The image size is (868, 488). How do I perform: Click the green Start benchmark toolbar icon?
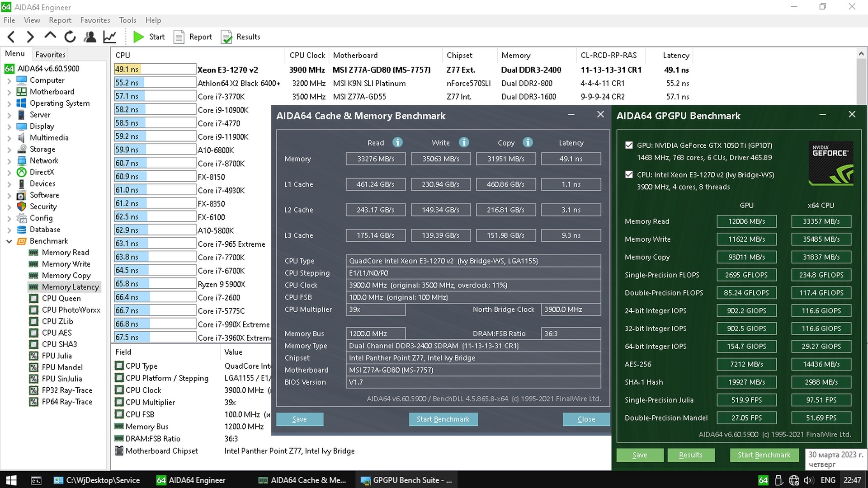(139, 37)
